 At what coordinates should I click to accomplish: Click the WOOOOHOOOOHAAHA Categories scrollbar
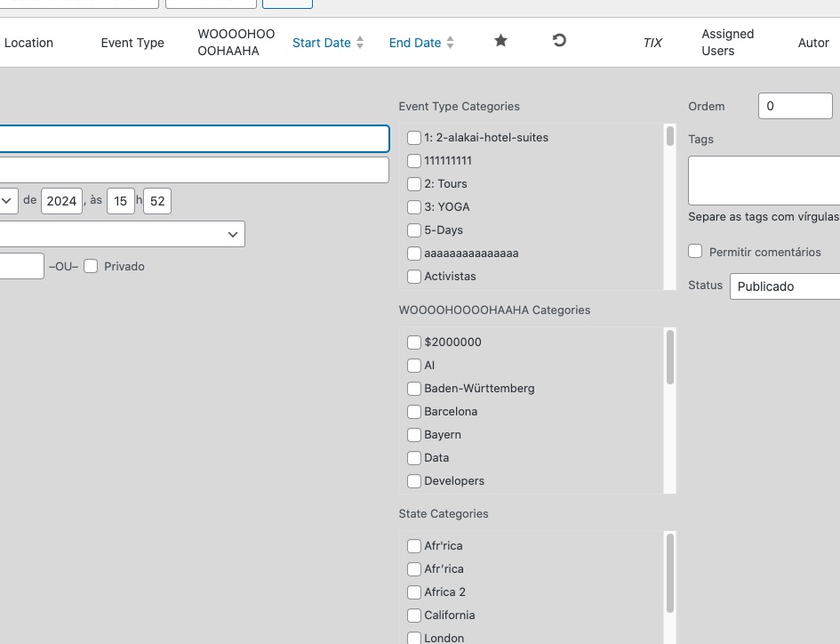pyautogui.click(x=669, y=357)
